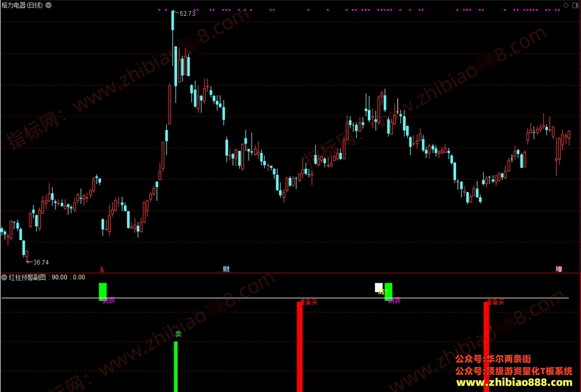This screenshot has width=581, height=392.
Task: Click the white block in indicator panel
Action: [378, 287]
